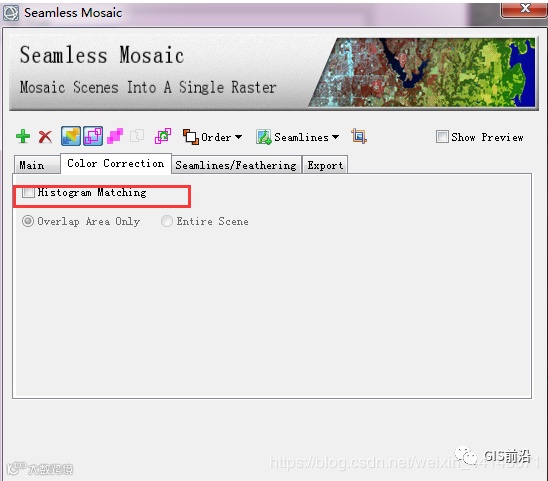Enable the Histogram Matching checkbox
Viewport: 548px width, 481px height.
(28, 192)
